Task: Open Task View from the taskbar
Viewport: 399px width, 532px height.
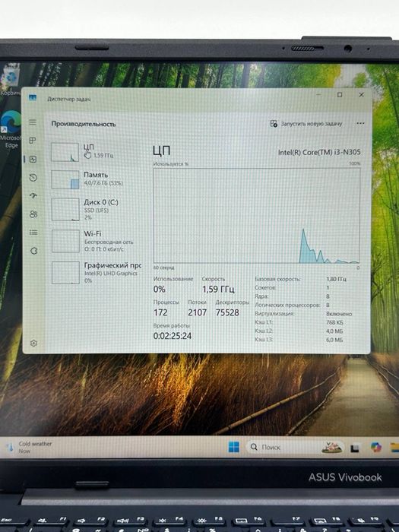Action: (355, 448)
